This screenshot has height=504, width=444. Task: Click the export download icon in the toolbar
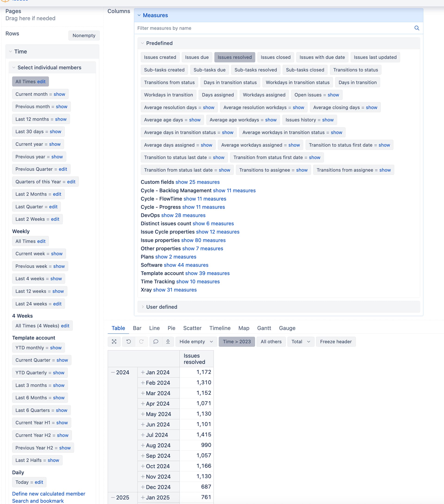click(x=168, y=341)
